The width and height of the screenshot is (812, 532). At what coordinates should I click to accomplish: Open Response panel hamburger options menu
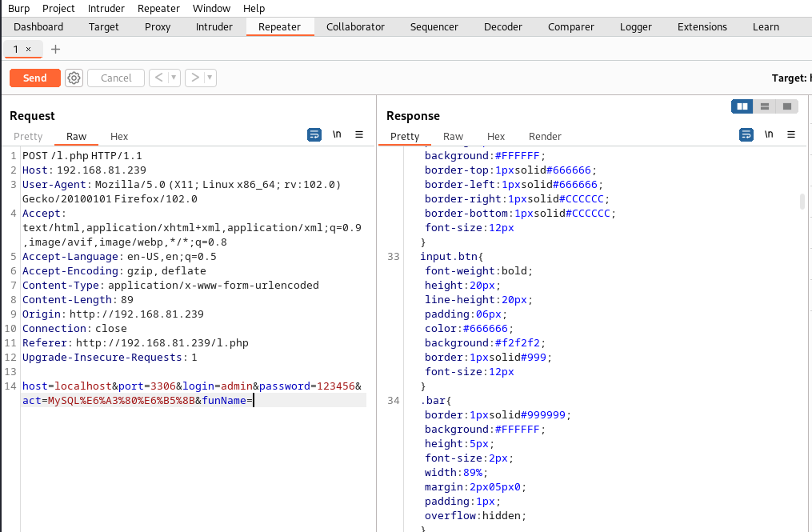(790, 135)
